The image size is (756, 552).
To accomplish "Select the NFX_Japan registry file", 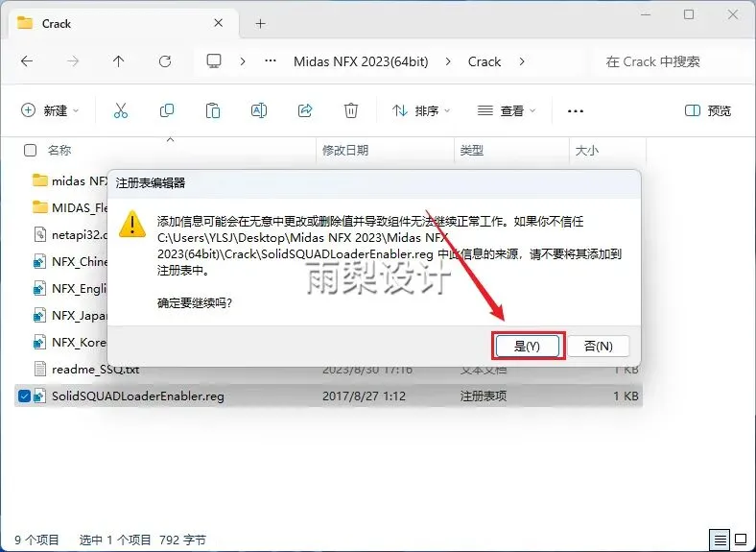I will click(x=71, y=316).
